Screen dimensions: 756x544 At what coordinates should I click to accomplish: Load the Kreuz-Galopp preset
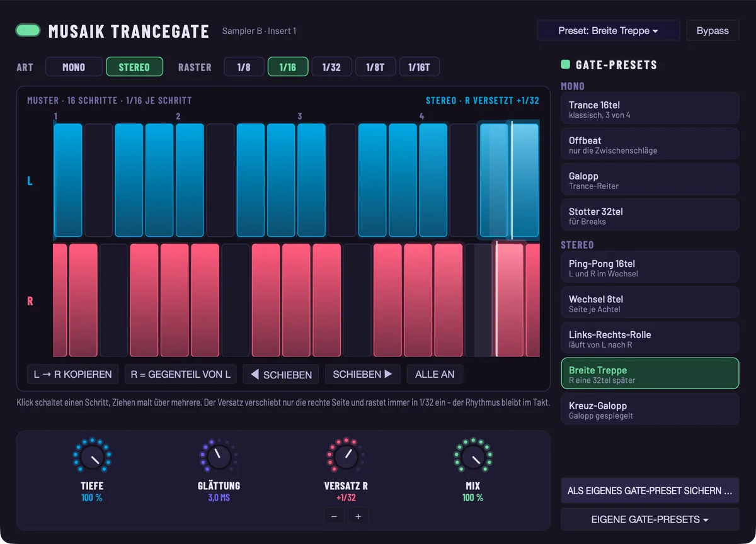[650, 409]
